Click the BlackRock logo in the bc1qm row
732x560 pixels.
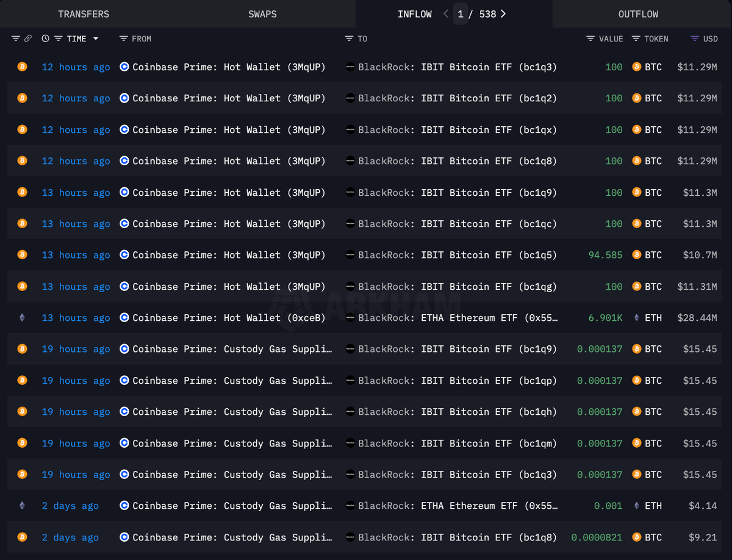[x=350, y=443]
